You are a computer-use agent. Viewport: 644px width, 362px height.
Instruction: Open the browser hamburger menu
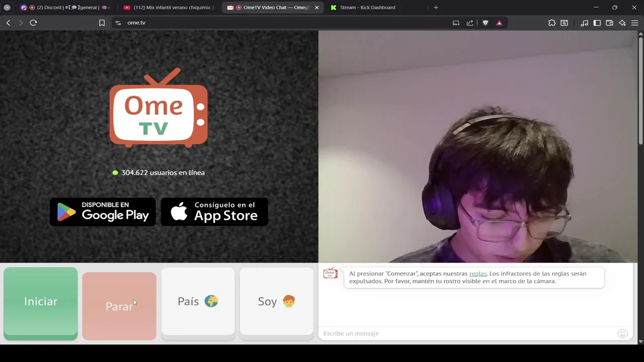(635, 23)
